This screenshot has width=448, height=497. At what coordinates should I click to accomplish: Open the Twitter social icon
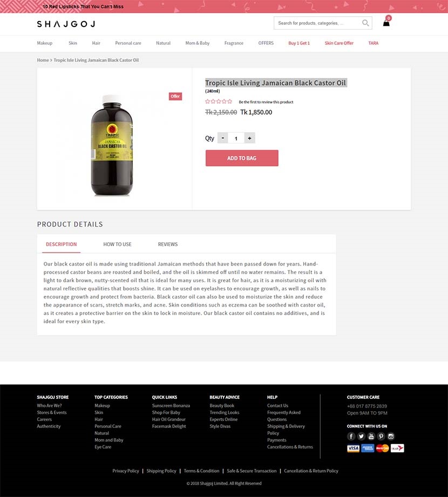tap(361, 436)
